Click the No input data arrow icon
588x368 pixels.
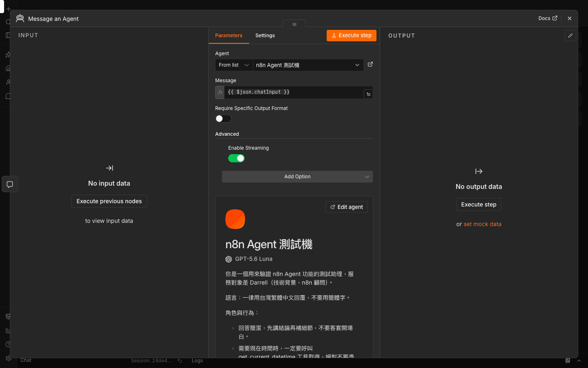coord(109,168)
